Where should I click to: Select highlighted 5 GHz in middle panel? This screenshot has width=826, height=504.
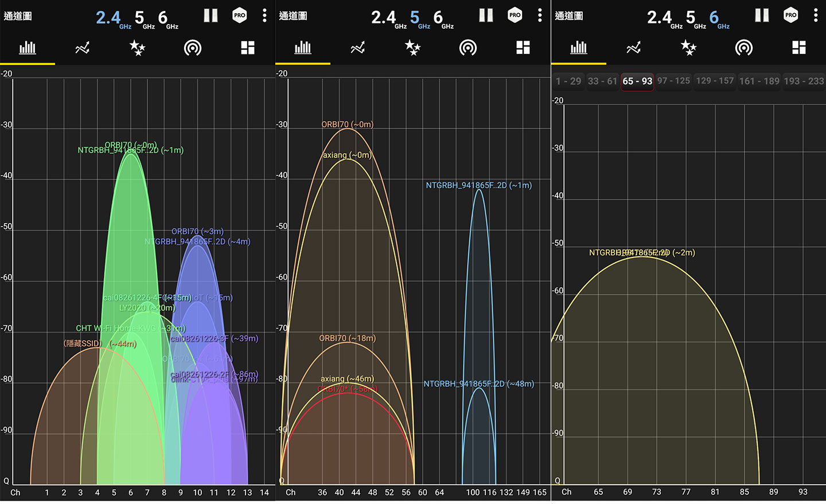[x=420, y=19]
